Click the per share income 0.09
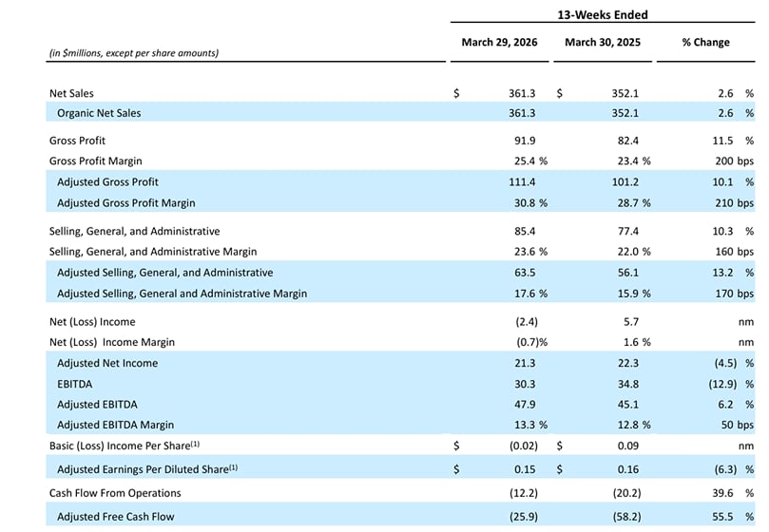 click(x=627, y=446)
